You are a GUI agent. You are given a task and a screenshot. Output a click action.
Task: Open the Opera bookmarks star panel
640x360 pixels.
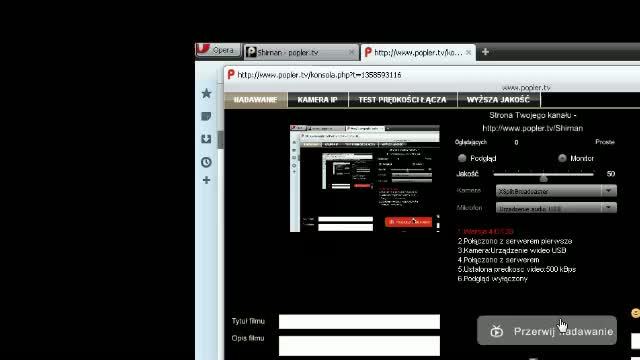206,93
